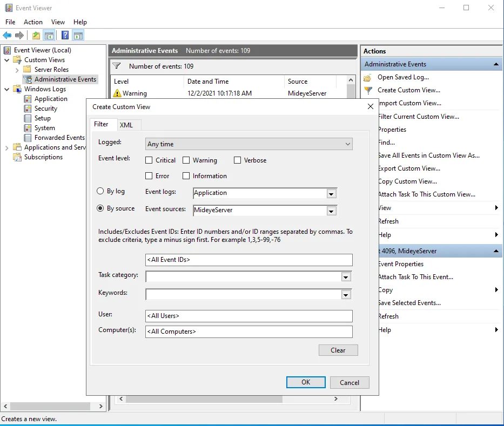The image size is (504, 426).
Task: Open the Logged time range dropdown
Action: 347,144
